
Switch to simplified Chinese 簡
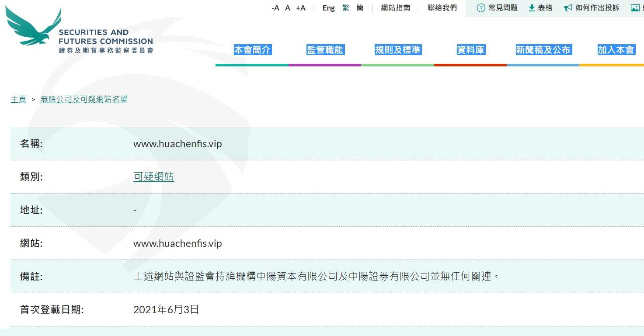(x=360, y=8)
